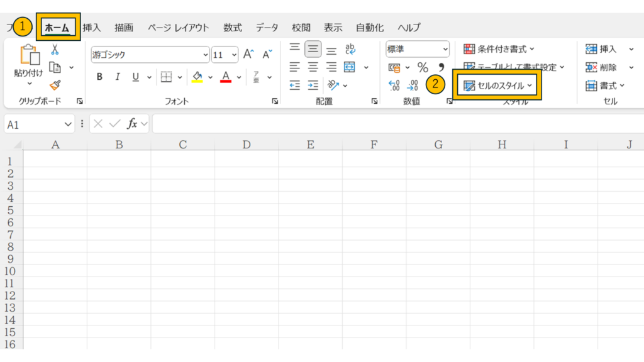Select the Format Painter brush icon
The height and width of the screenshot is (362, 644).
point(55,85)
